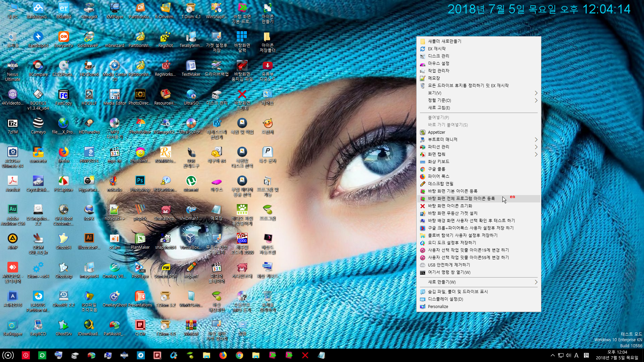Launch notepad++ desktop shortcut
Viewport: 644px width, 362px height.
(114, 213)
